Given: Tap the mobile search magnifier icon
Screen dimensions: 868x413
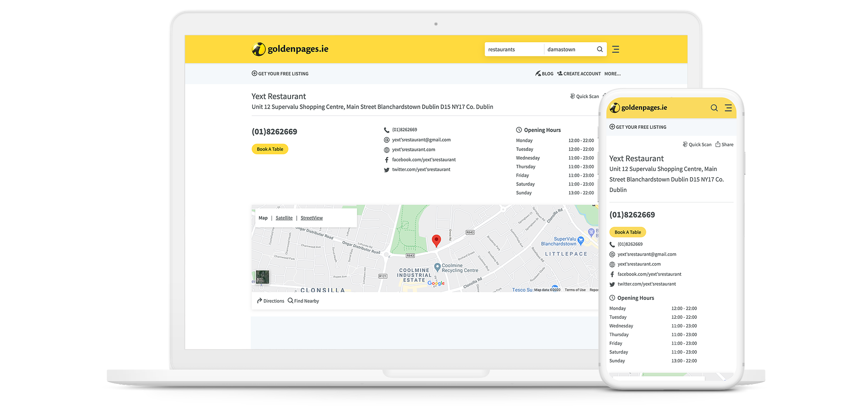Looking at the screenshot, I should 714,108.
